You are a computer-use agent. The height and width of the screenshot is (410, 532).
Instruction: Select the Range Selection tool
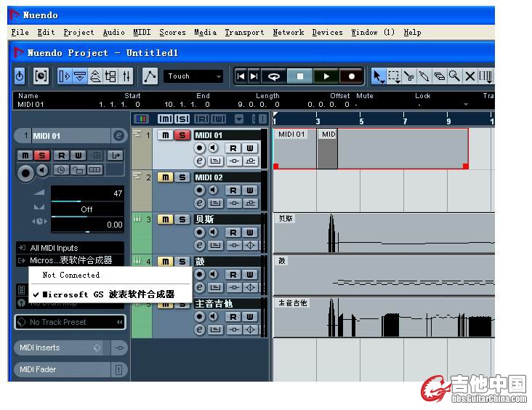(394, 76)
